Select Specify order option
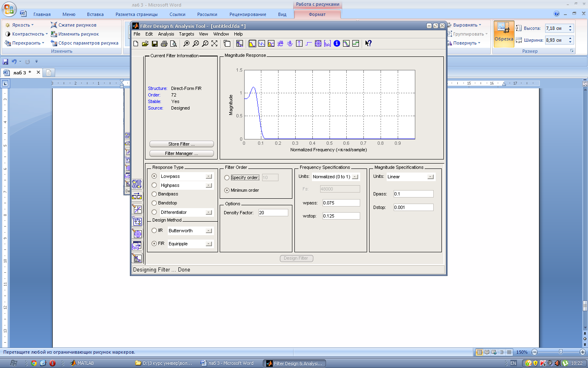 tap(227, 177)
